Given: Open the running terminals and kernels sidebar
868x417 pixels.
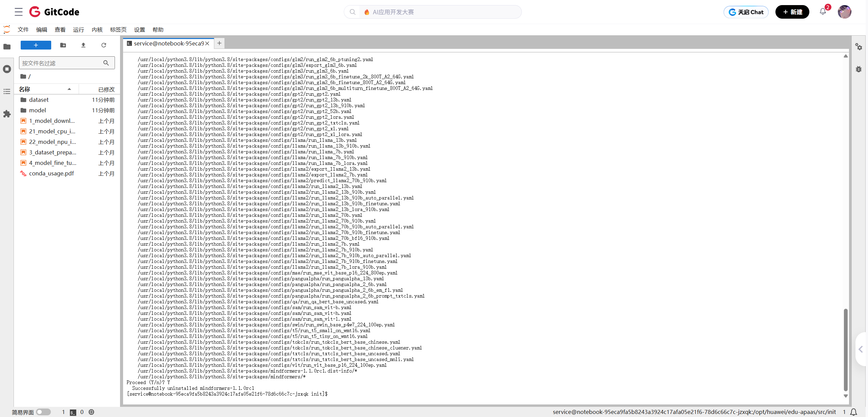Looking at the screenshot, I should pyautogui.click(x=7, y=69).
